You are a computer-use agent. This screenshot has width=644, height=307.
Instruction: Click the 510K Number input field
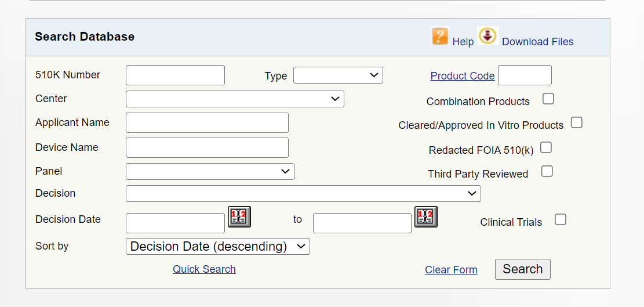[x=176, y=75]
